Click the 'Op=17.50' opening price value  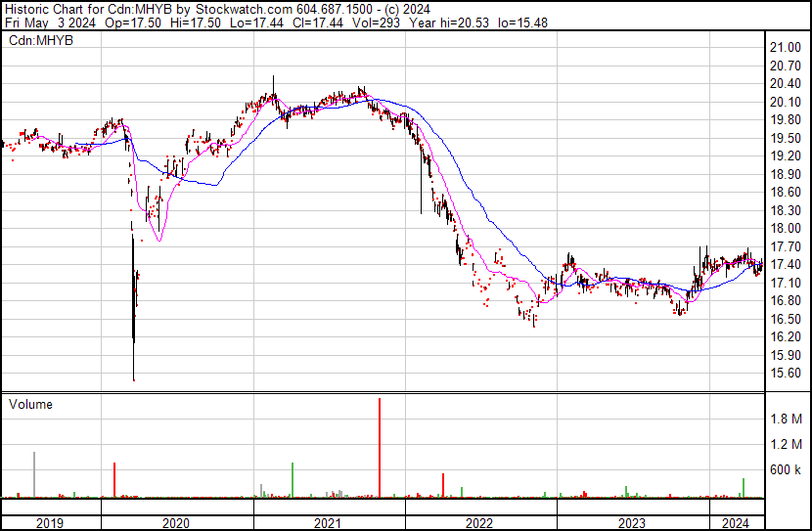[133, 22]
